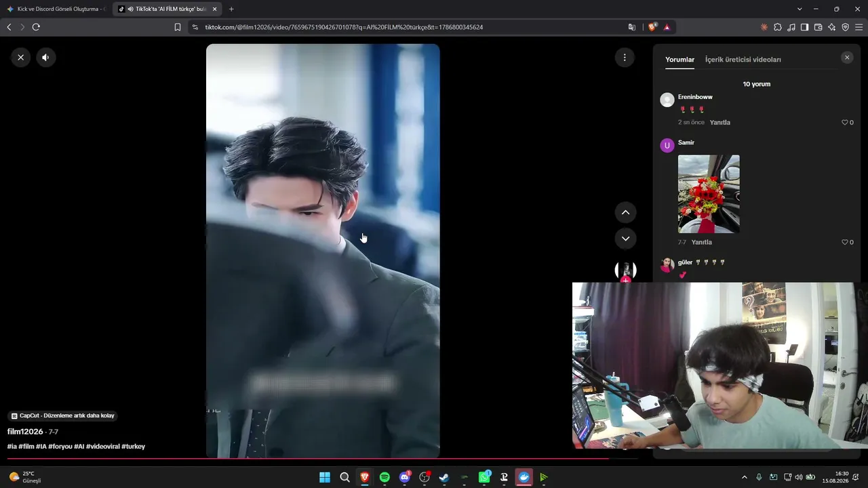868x488 pixels.
Task: Seek along the video progress bar
Action: [323, 459]
